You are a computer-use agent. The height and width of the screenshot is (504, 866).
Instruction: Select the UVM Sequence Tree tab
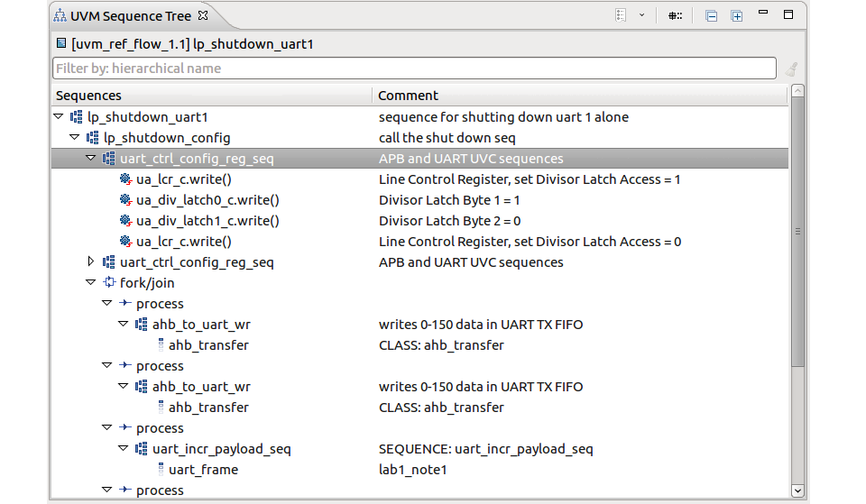click(x=130, y=16)
